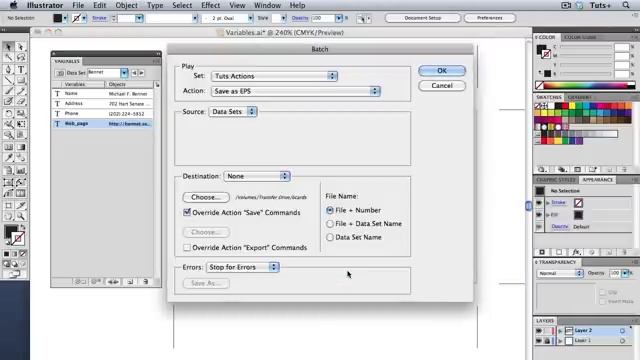Select the Magic Wand tool
Image resolution: width=640 pixels, height=360 pixels.
coord(8,58)
